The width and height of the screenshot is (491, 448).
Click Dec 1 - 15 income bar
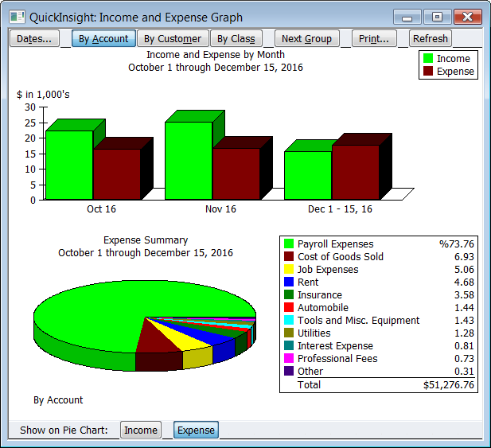point(307,175)
